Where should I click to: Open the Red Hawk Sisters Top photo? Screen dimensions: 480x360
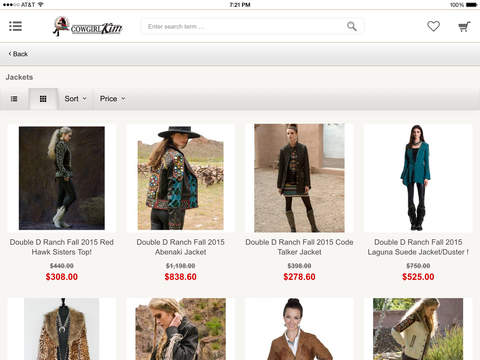pos(62,178)
